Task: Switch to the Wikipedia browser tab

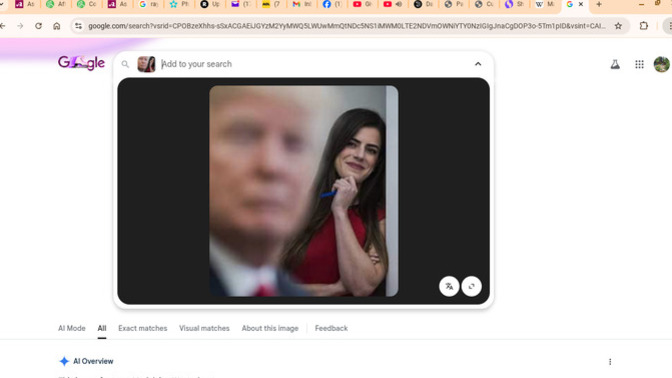Action: pos(545,4)
